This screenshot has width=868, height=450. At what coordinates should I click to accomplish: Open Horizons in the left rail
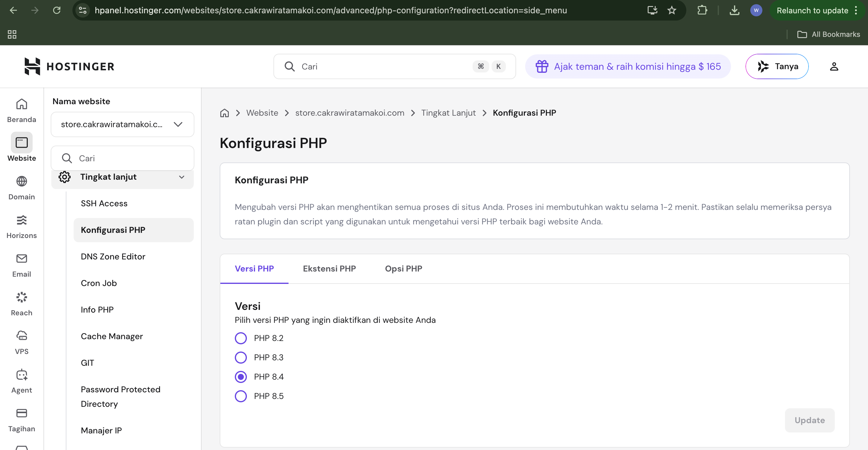[21, 227]
